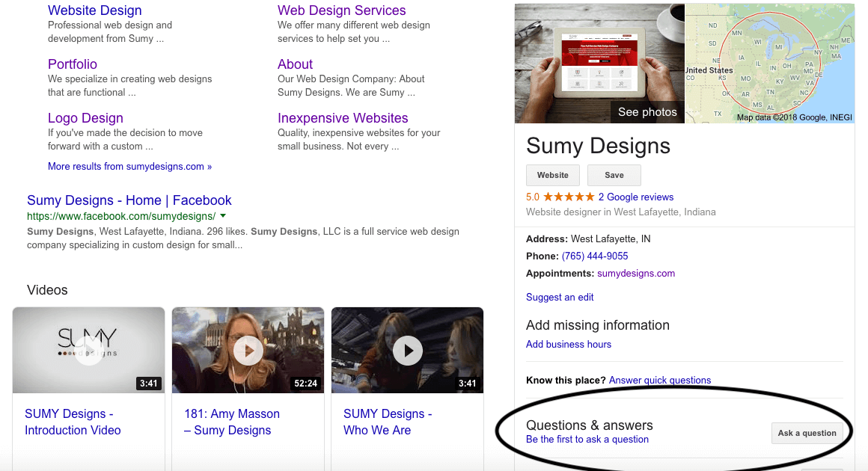Screen dimensions: 868x471
Task: Open Sumy Designs - Home | Facebook result
Action: (x=129, y=200)
